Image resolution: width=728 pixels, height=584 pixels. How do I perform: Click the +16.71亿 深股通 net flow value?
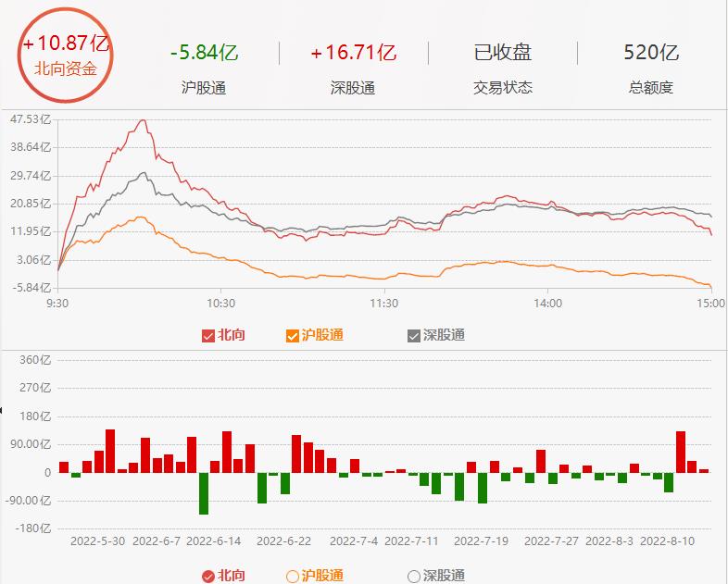[x=353, y=52]
